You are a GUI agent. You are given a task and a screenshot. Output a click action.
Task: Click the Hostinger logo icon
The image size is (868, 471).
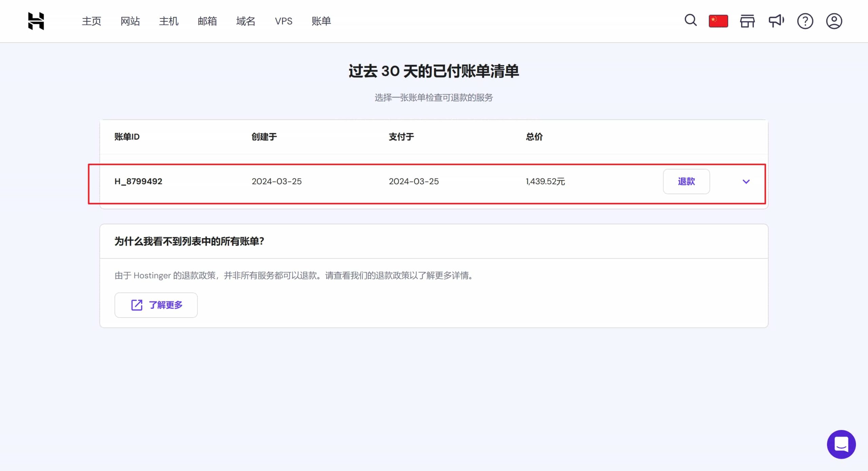pyautogui.click(x=36, y=21)
